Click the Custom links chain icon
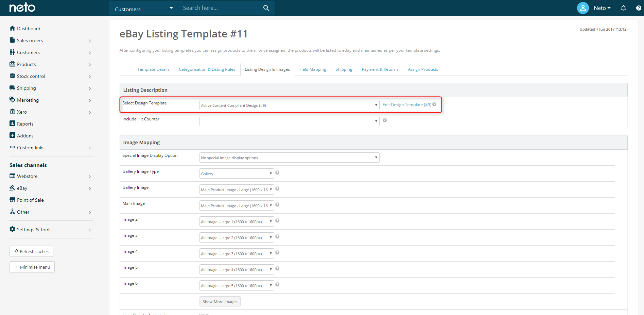644x315 pixels. 13,147
